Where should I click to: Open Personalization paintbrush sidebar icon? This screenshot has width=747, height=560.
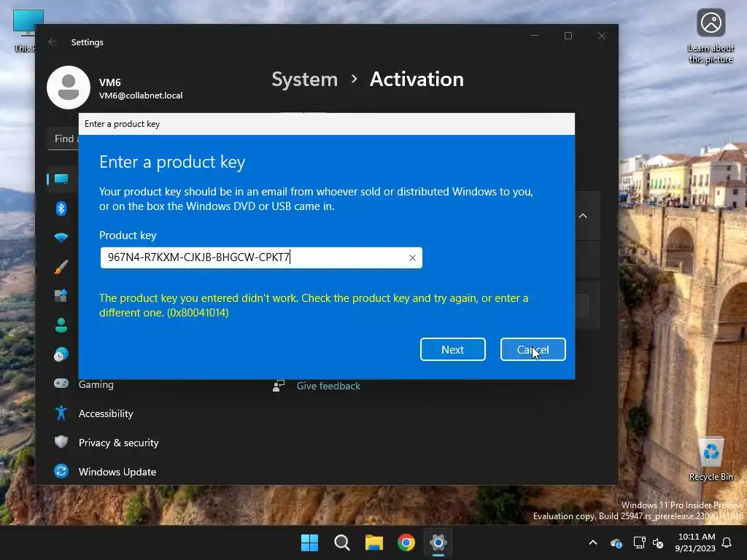click(x=61, y=267)
